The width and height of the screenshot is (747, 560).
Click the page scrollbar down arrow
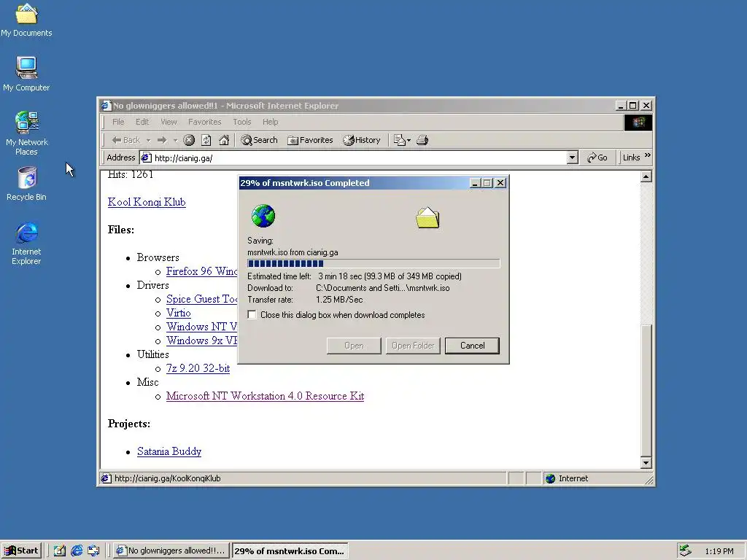tap(646, 462)
